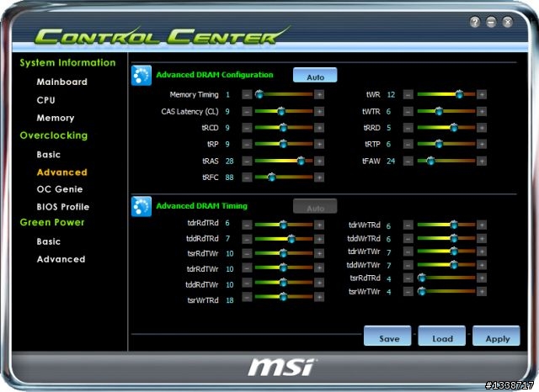
Task: Increase tsrWrTWr value with plus button
Action: coord(482,292)
